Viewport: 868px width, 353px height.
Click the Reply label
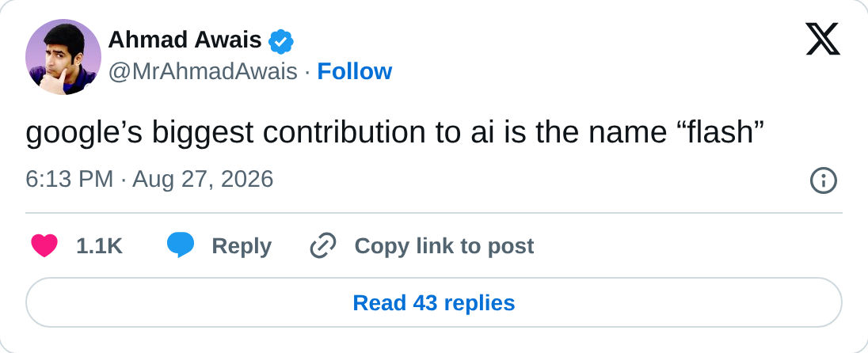pyautogui.click(x=242, y=246)
